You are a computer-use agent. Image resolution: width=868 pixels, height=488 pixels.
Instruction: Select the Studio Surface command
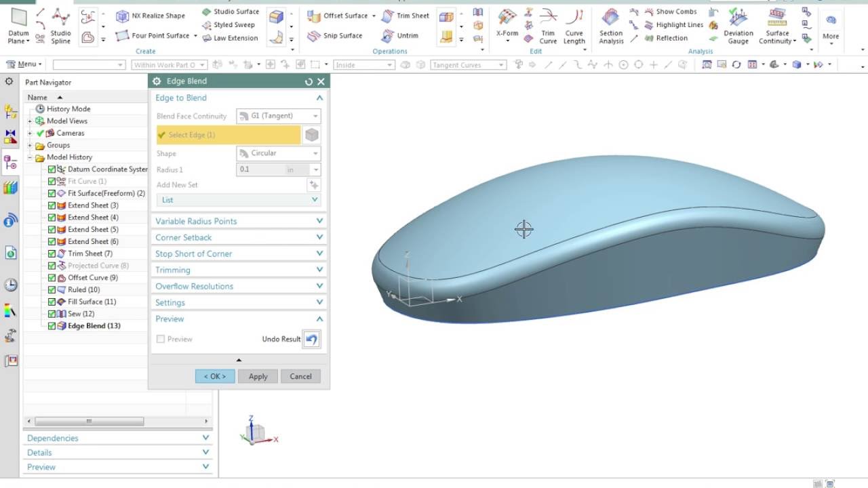pyautogui.click(x=230, y=12)
